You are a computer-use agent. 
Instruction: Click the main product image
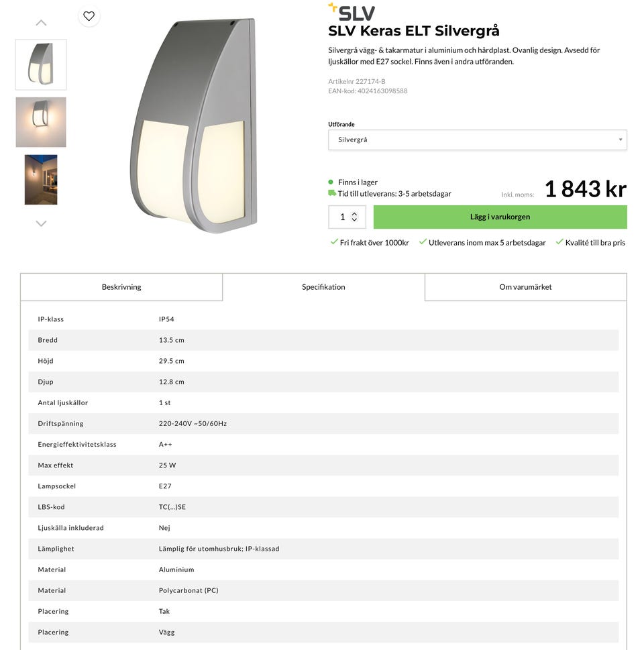point(195,124)
